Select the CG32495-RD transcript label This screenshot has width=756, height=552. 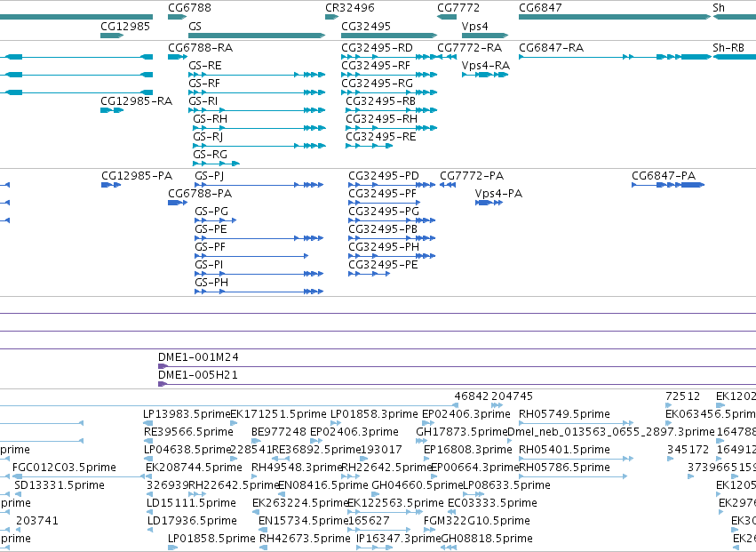coord(377,48)
